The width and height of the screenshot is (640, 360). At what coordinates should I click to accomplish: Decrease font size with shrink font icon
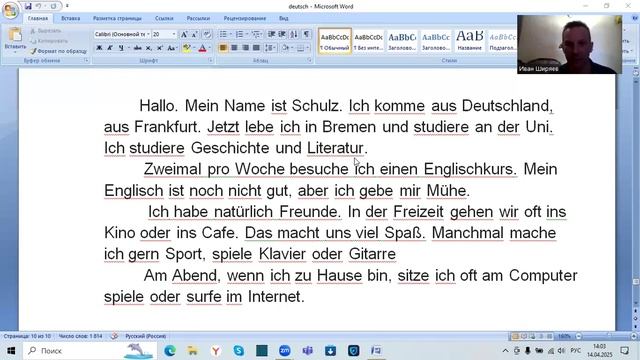(x=195, y=34)
